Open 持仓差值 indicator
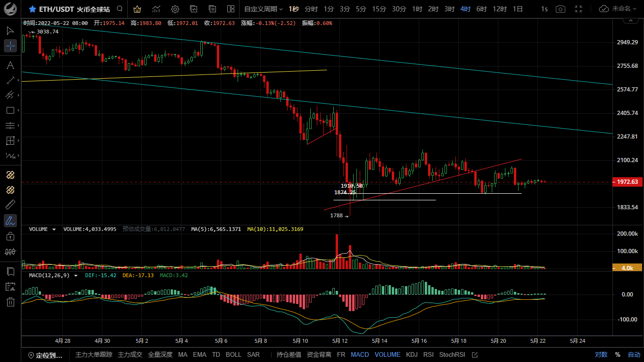 (x=289, y=355)
